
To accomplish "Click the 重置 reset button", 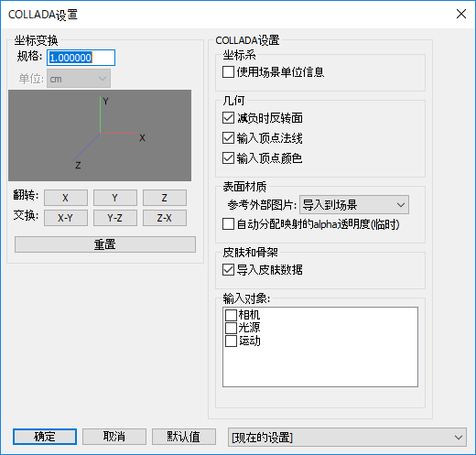I will click(x=105, y=244).
